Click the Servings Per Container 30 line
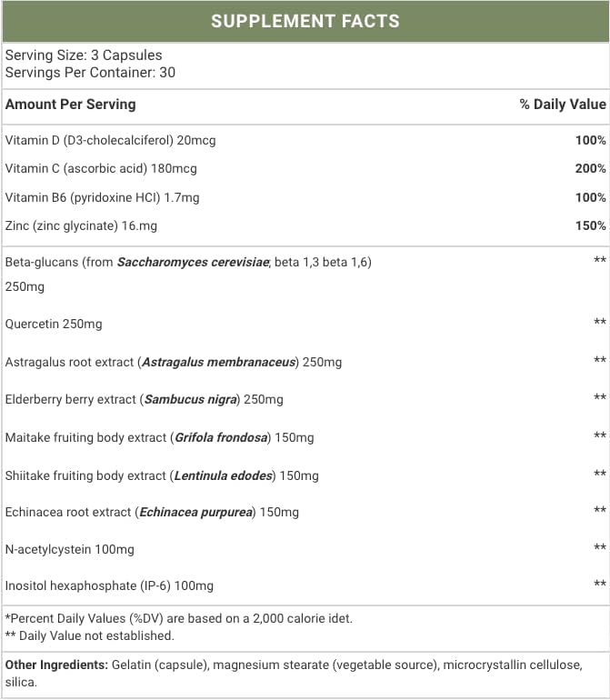Screen dimensions: 610x700 [90, 73]
